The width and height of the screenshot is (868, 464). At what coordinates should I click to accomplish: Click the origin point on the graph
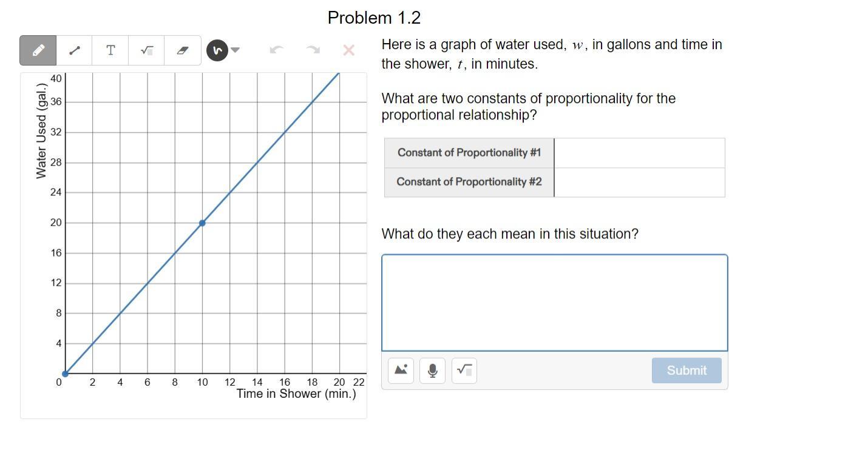coord(65,374)
